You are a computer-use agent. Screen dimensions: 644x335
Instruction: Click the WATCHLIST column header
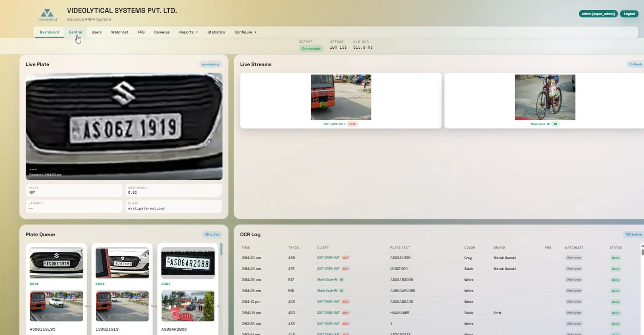(x=574, y=248)
